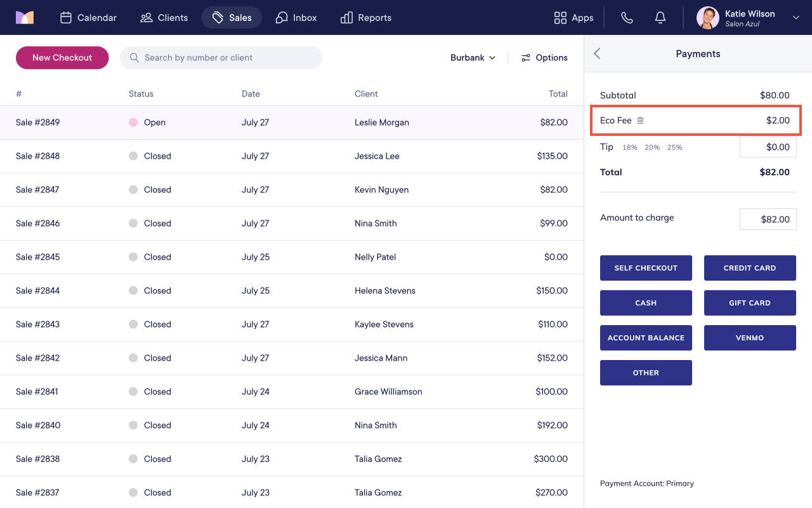
Task: Click the trash icon beside Eco Fee
Action: [x=640, y=120]
